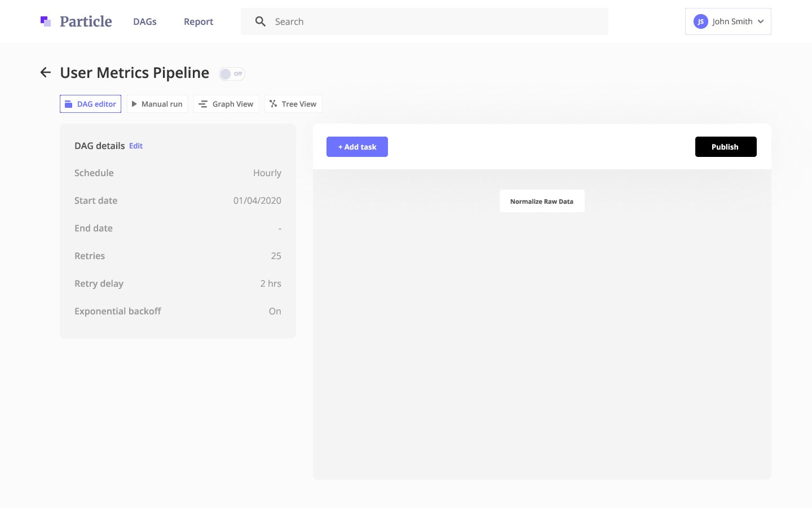
Task: Click the magnifying glass search icon
Action: click(x=260, y=21)
